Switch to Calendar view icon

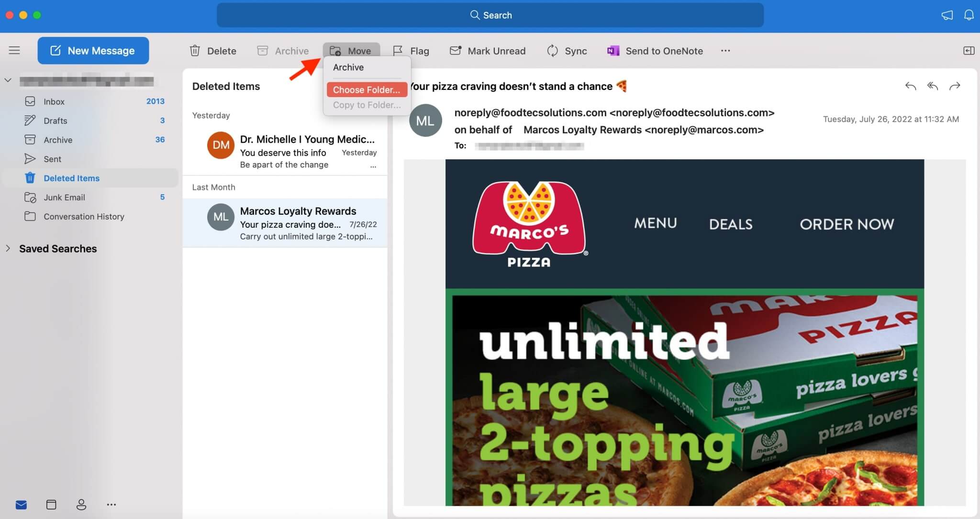[51, 504]
